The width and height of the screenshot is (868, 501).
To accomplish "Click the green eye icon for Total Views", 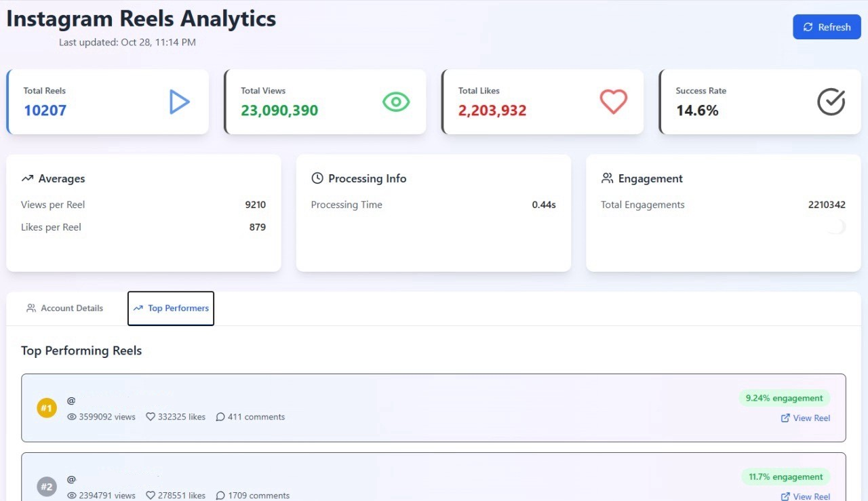I will click(x=396, y=102).
